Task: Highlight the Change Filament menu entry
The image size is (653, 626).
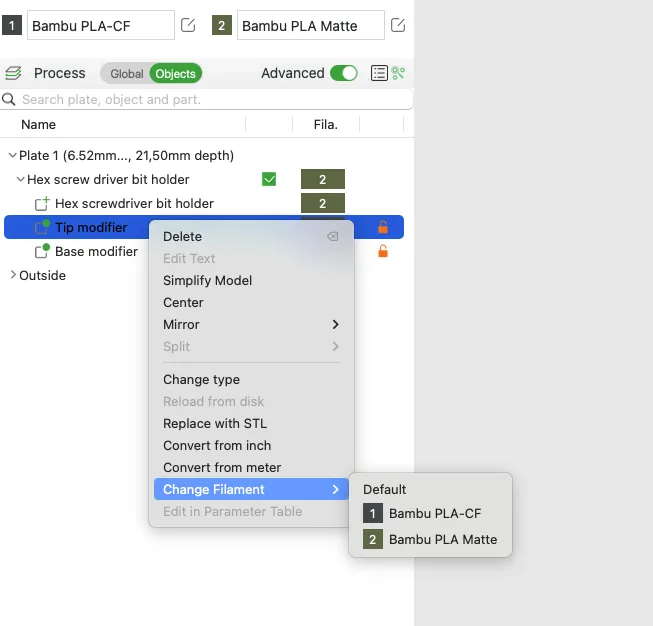Action: click(x=251, y=489)
